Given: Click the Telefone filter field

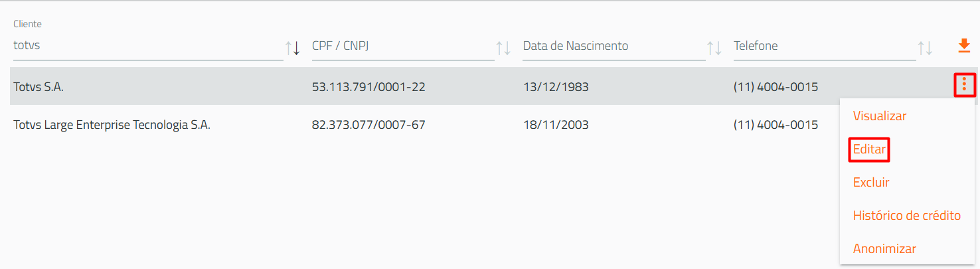Looking at the screenshot, I should pos(825,46).
